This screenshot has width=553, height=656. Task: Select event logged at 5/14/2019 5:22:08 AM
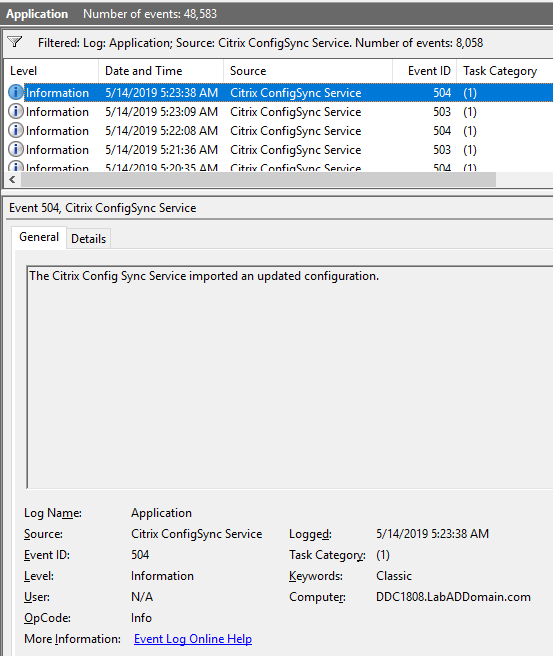coord(278,131)
